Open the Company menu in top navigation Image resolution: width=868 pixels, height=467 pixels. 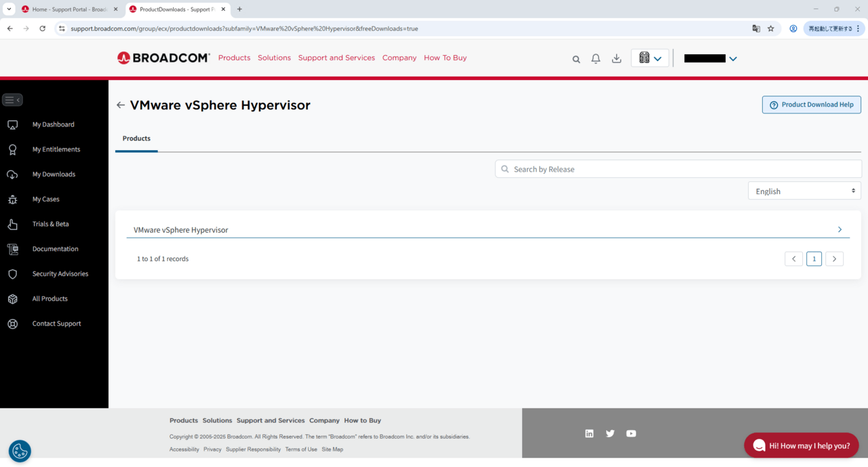pyautogui.click(x=399, y=58)
